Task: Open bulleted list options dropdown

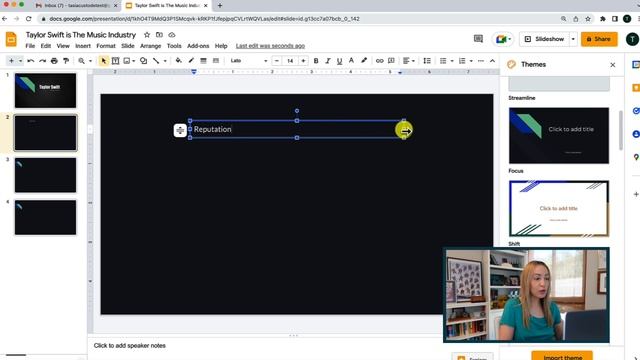Action: click(452, 61)
